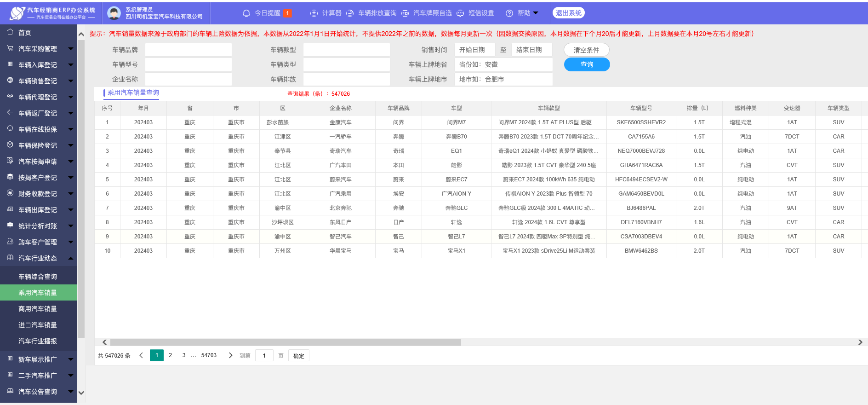Open 进口汽车销量 submenu item
868x405 pixels.
[39, 325]
